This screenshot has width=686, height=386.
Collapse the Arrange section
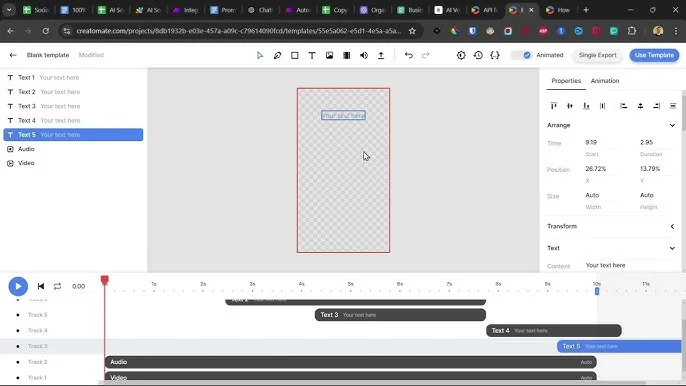(x=672, y=125)
